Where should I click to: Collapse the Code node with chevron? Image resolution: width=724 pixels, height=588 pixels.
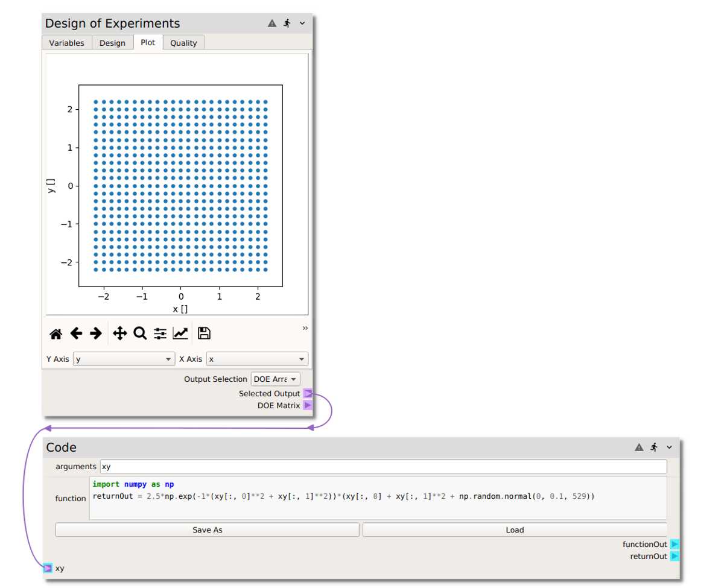click(669, 447)
